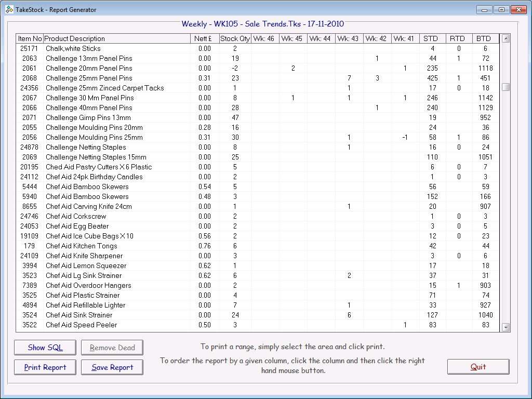Select the Chalk,white Sticks row
The image size is (532, 399).
[x=258, y=48]
